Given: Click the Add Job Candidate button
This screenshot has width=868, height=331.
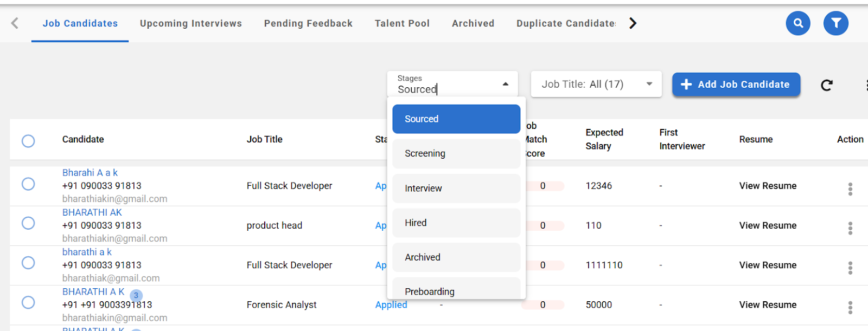Looking at the screenshot, I should pyautogui.click(x=736, y=85).
